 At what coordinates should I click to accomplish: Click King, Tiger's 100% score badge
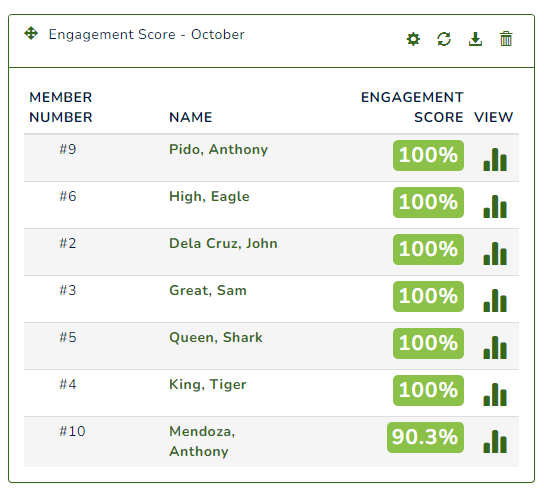(x=428, y=390)
